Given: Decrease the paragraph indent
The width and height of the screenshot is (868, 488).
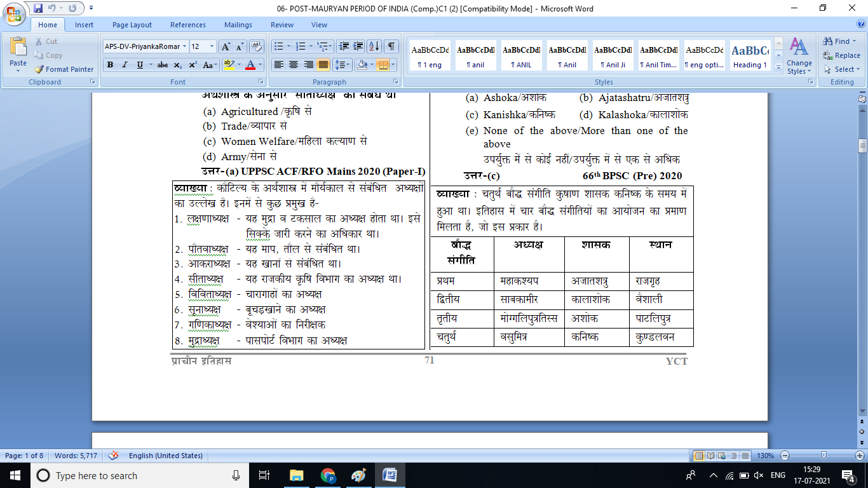Looking at the screenshot, I should click(344, 46).
